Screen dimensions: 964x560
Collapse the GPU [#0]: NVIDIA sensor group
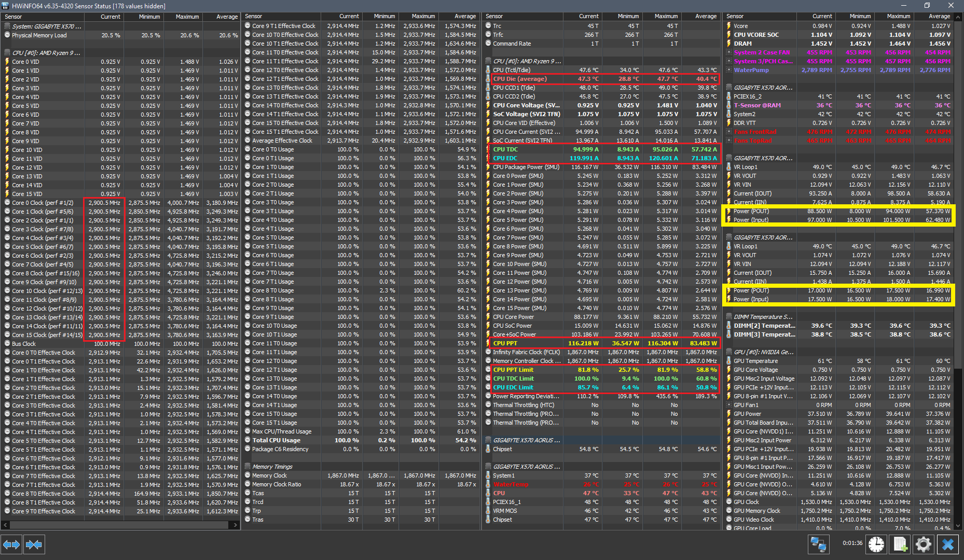click(729, 352)
